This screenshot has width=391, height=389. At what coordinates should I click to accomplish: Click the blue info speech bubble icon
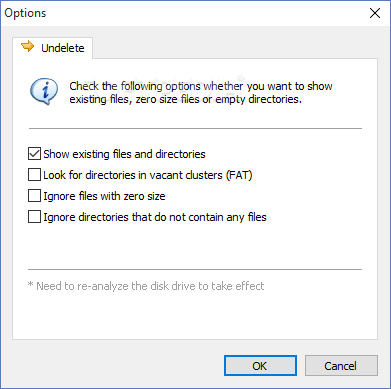coord(44,92)
